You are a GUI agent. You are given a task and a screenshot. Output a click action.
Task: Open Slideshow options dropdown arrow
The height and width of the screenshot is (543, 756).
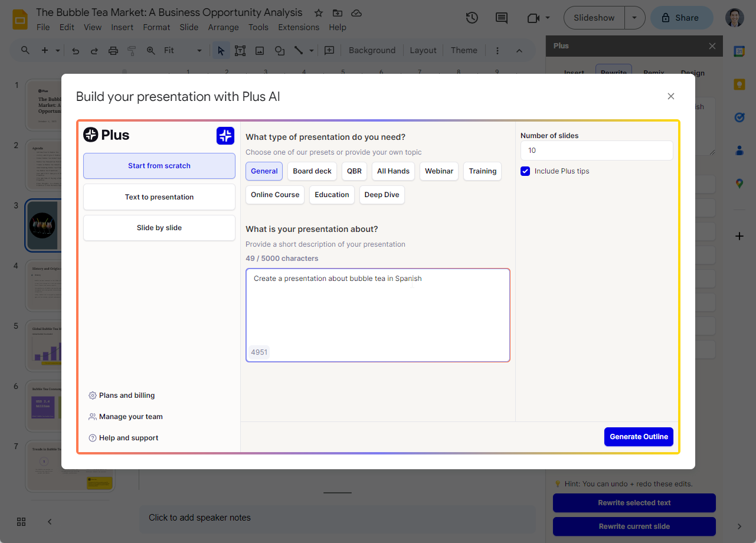[x=634, y=18]
